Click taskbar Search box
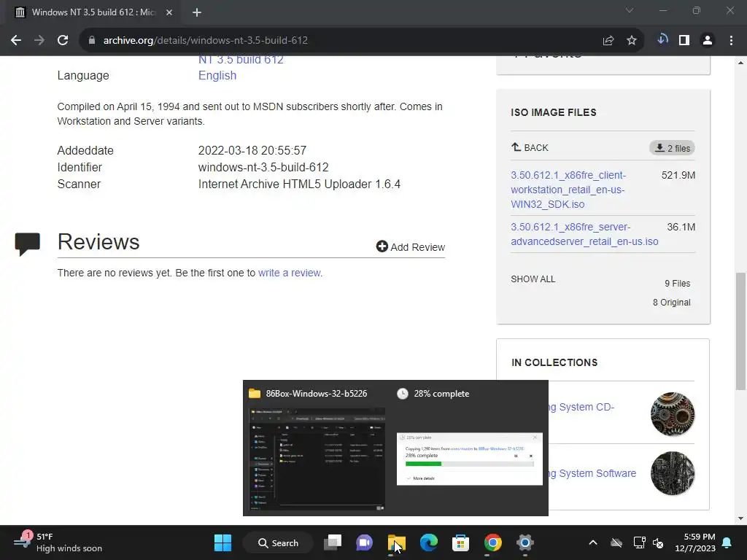 point(278,542)
